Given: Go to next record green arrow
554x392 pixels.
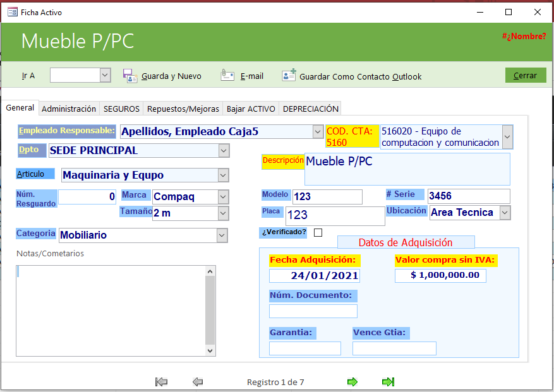Looking at the screenshot, I should pos(352,382).
